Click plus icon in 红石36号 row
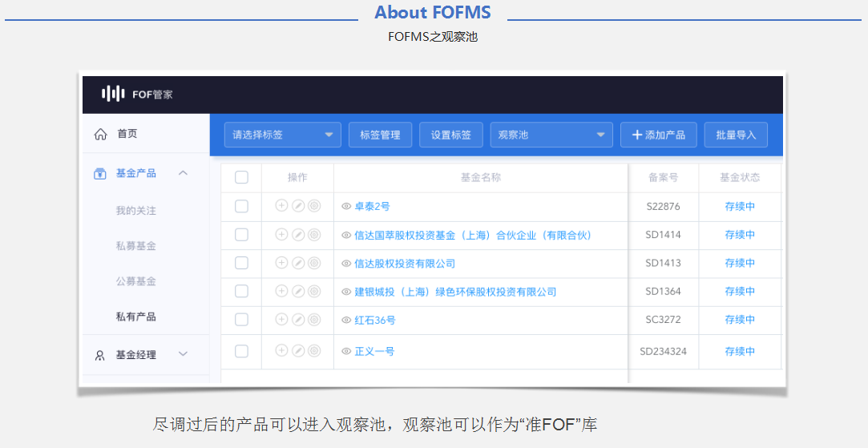Screen dimensions: 868x448 (281, 319)
